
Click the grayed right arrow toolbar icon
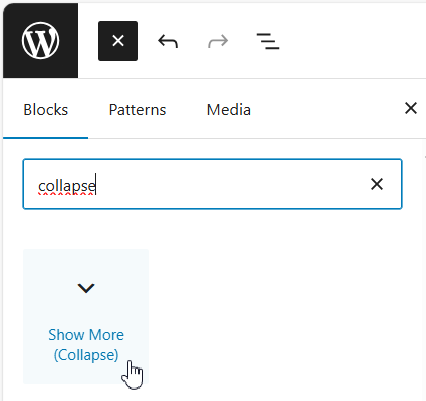click(x=218, y=41)
